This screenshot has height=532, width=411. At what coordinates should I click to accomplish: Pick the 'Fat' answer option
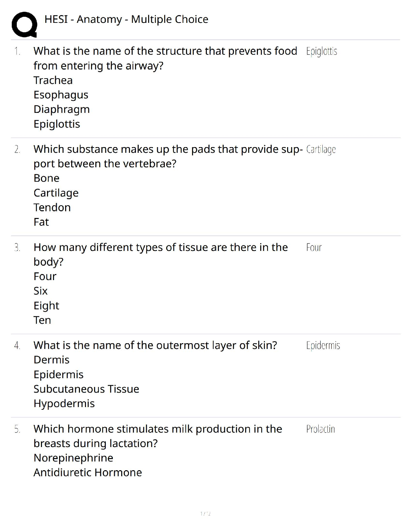point(41,222)
